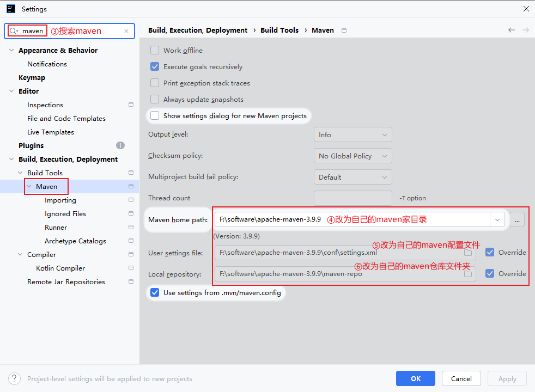Viewport: 535px width, 392px height.
Task: Collapse the Maven tree node
Action: tap(29, 186)
